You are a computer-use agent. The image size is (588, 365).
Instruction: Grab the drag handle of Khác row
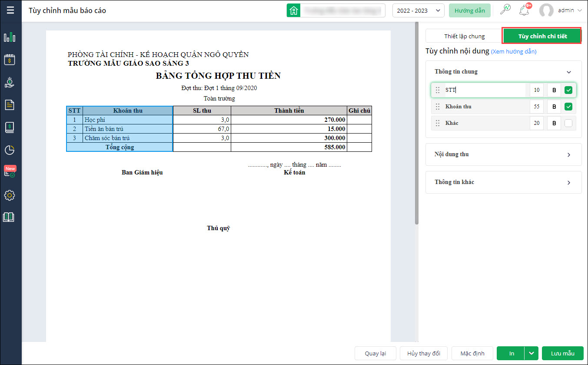[x=438, y=123]
